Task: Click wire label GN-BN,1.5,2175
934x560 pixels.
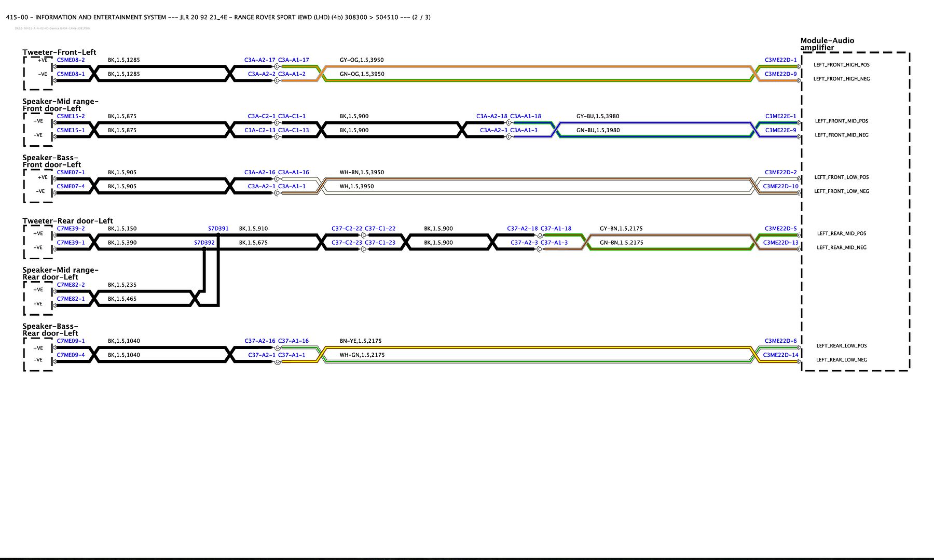Action: (621, 242)
